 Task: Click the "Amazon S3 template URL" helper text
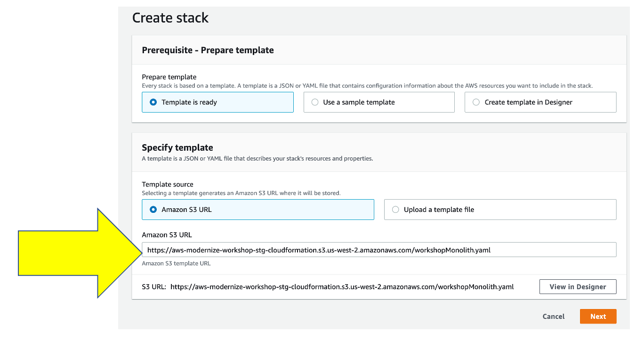point(176,264)
